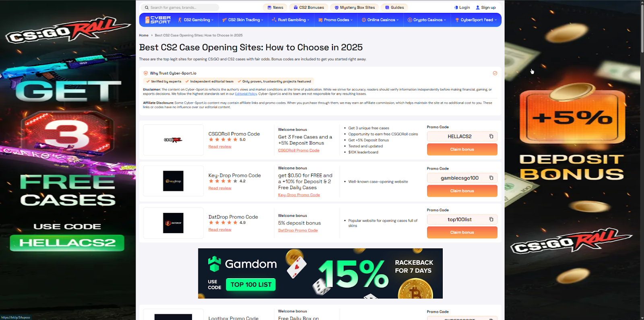Open the Editorial Policy link
644x320 pixels.
246,94
